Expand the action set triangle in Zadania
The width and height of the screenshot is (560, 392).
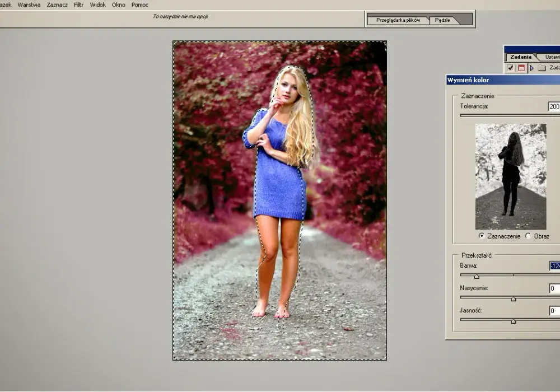point(532,68)
